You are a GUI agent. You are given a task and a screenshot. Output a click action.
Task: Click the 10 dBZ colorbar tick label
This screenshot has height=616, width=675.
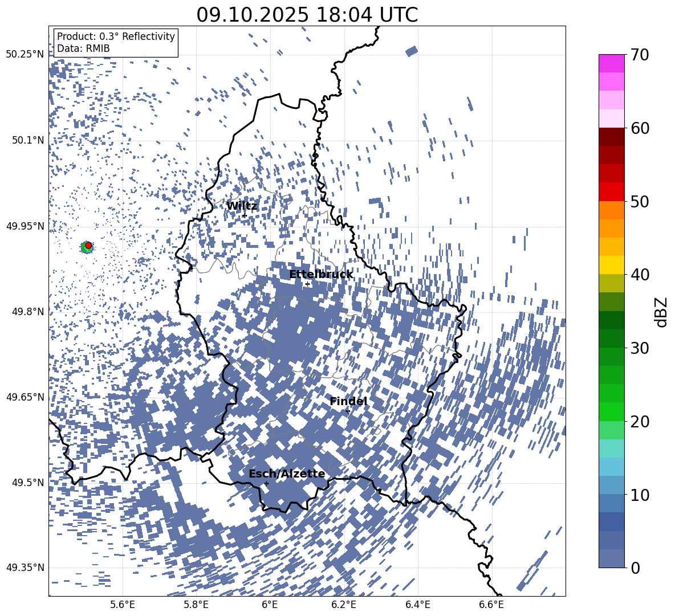[x=640, y=495]
